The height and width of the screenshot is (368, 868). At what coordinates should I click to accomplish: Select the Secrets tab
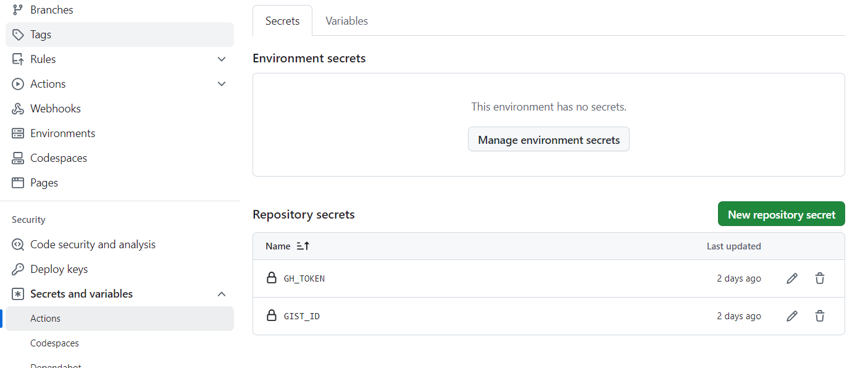282,21
